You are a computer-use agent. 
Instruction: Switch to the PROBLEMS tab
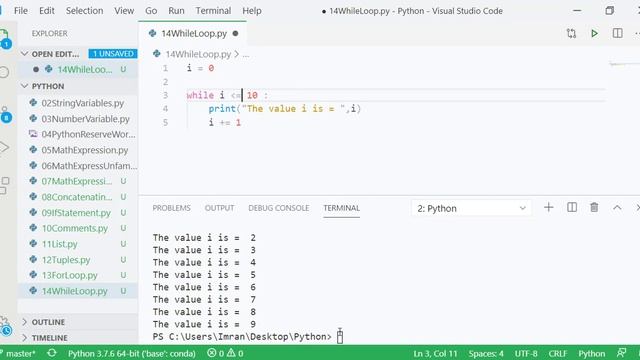click(171, 208)
